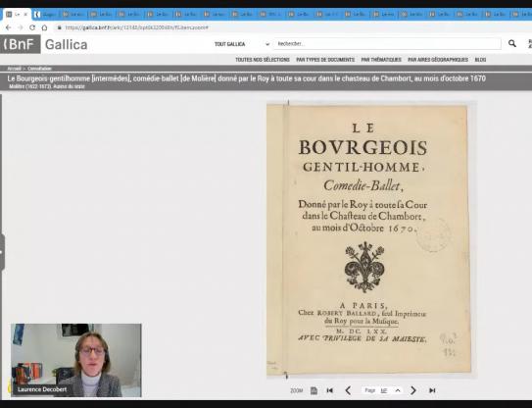
Task: Jump to the last page icon
Action: click(432, 390)
